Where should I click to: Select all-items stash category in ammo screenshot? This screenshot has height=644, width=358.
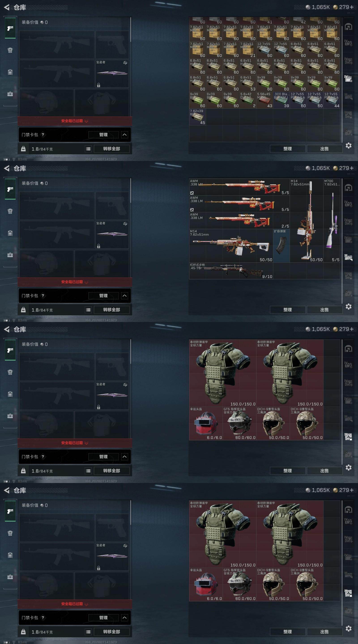[349, 27]
